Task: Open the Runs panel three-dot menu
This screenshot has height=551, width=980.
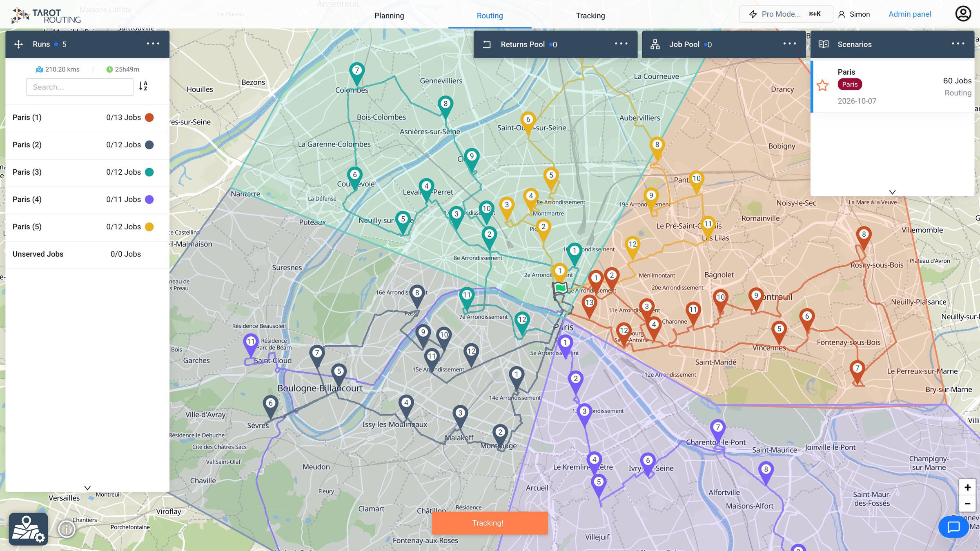Action: tap(153, 44)
